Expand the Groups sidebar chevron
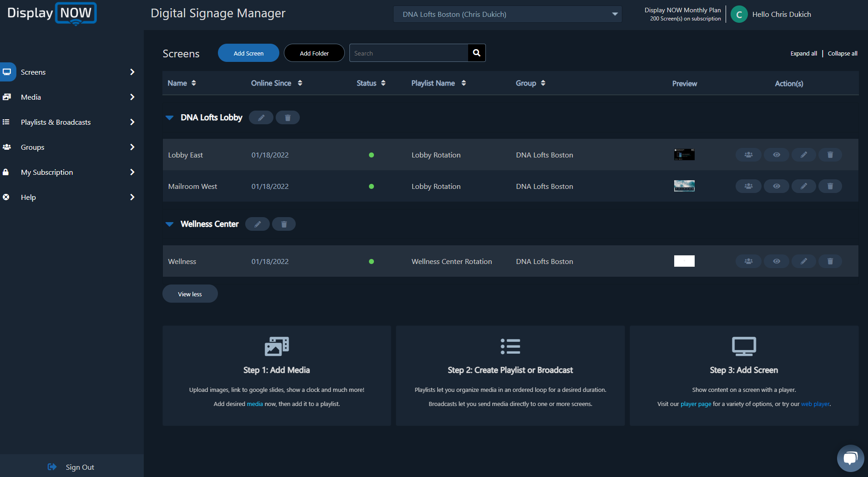This screenshot has height=477, width=868. [x=132, y=147]
